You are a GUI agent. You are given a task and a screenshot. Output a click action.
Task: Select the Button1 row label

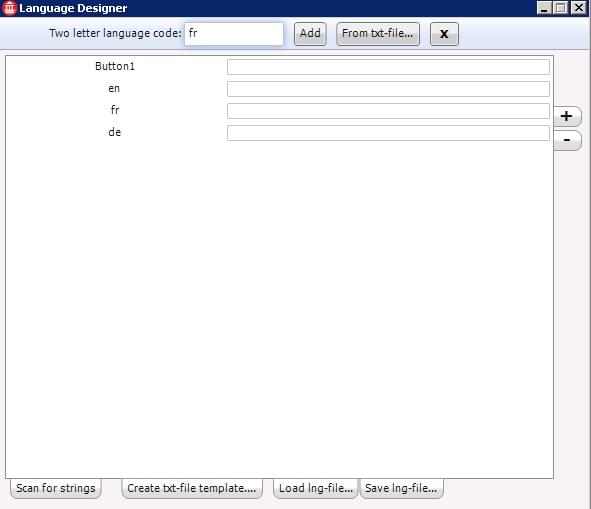(115, 66)
